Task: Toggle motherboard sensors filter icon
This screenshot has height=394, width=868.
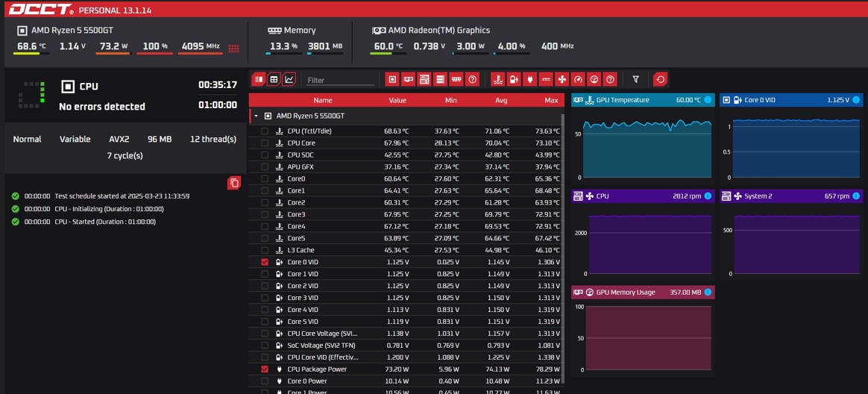Action: click(x=424, y=80)
